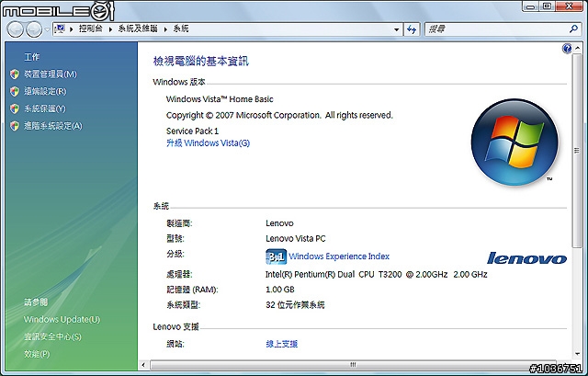
Task: Expand arrow before 系統及維護 breadcrumb
Action: pyautogui.click(x=110, y=28)
